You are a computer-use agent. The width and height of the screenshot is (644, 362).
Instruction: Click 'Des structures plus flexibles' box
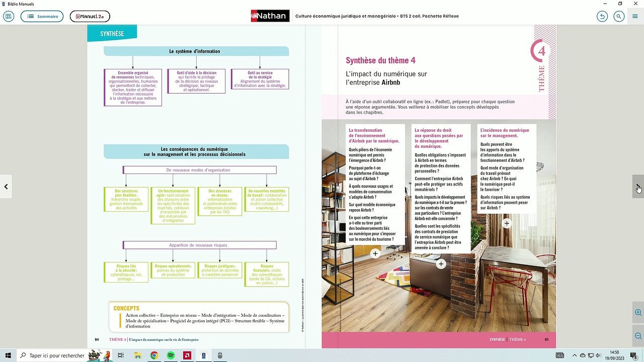coord(126,199)
